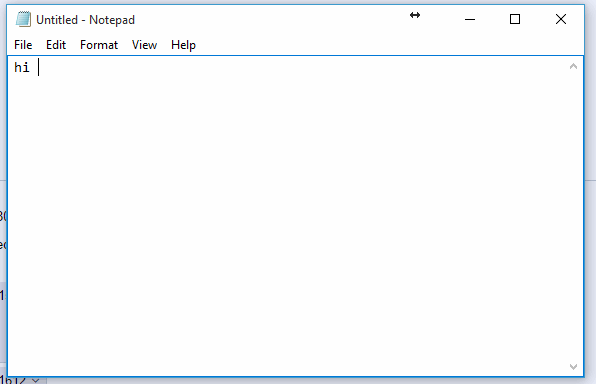This screenshot has width=596, height=384.
Task: Click the scrollbar up arrow
Action: click(573, 67)
